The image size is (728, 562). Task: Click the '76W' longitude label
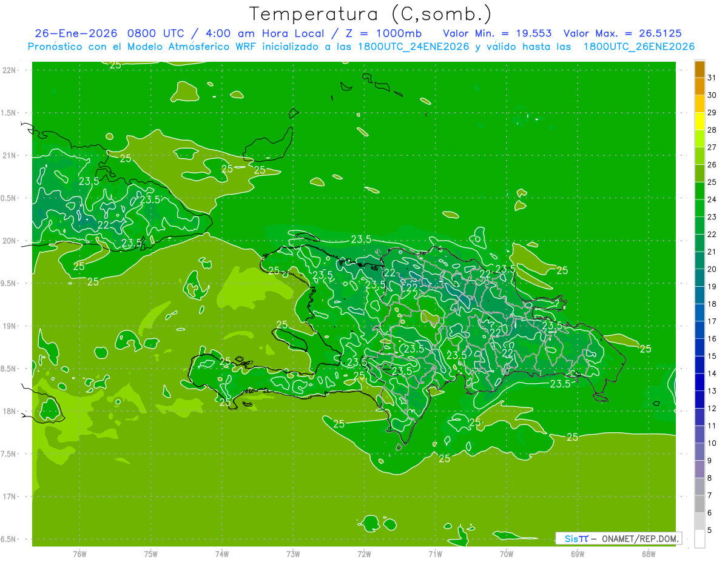79,554
